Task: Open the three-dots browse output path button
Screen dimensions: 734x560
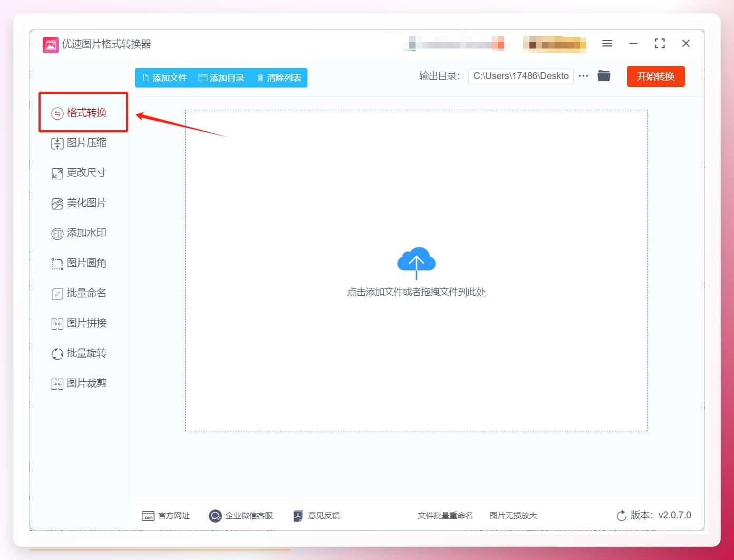Action: pyautogui.click(x=583, y=76)
